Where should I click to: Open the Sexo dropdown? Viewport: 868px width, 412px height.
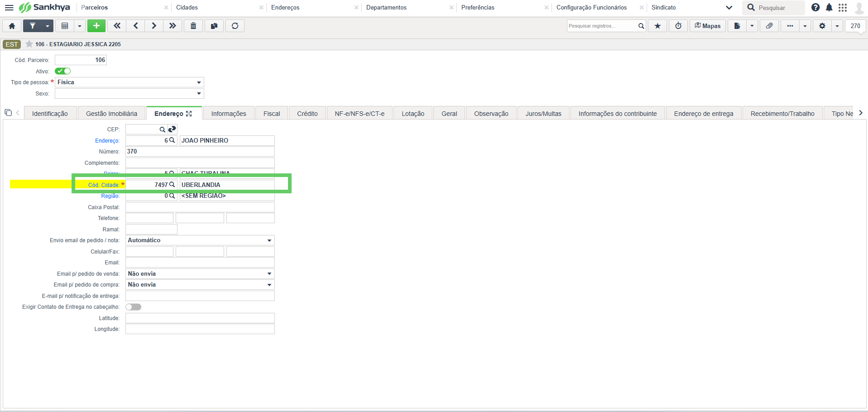[x=129, y=94]
